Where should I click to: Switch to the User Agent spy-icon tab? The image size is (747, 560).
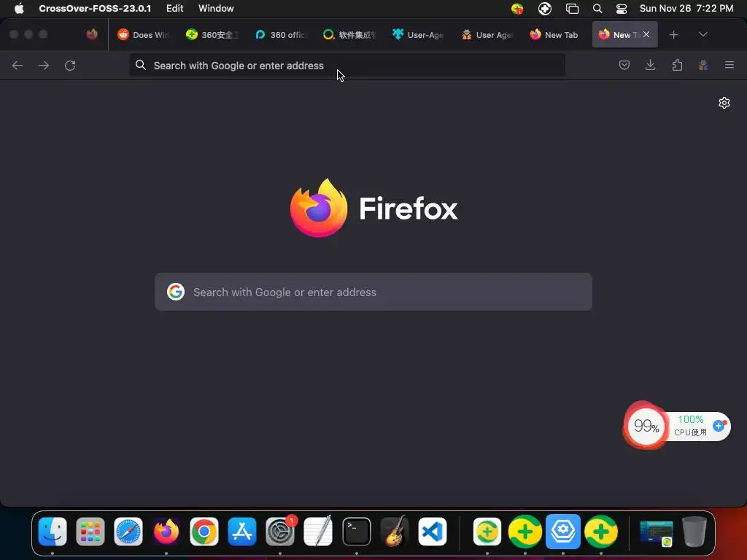coord(487,35)
